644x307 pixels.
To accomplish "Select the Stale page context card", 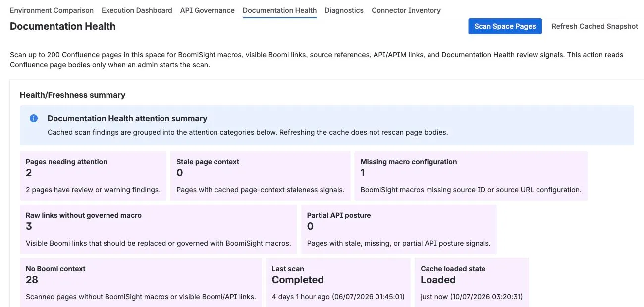I will coord(261,176).
